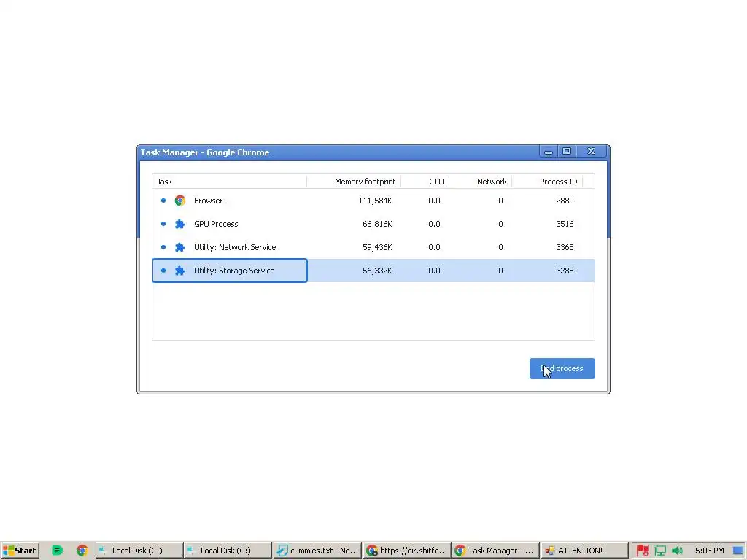Switch to second Local Disk (C:) taskbar window
Viewport: 747px width, 560px height.
228,551
